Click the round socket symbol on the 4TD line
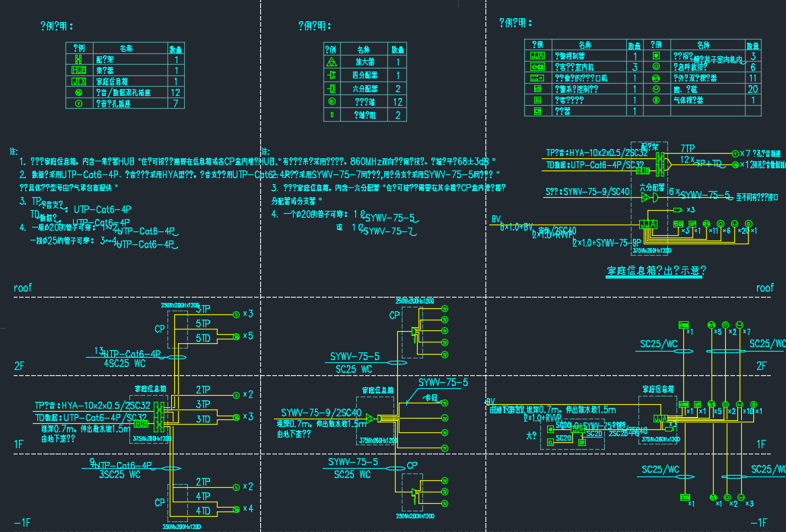Image resolution: width=786 pixels, height=532 pixels. click(236, 509)
